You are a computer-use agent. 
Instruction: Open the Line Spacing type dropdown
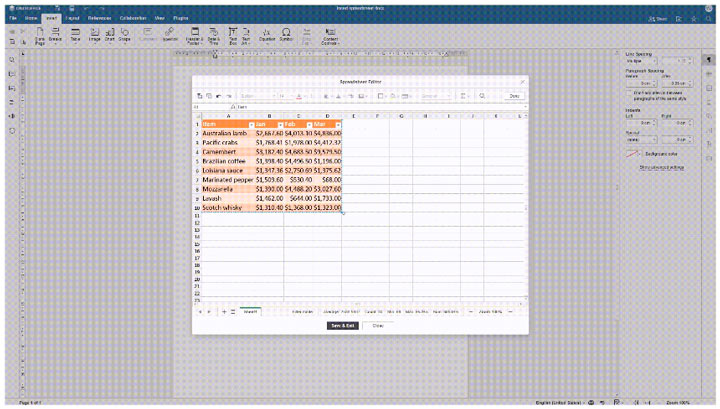pos(641,61)
